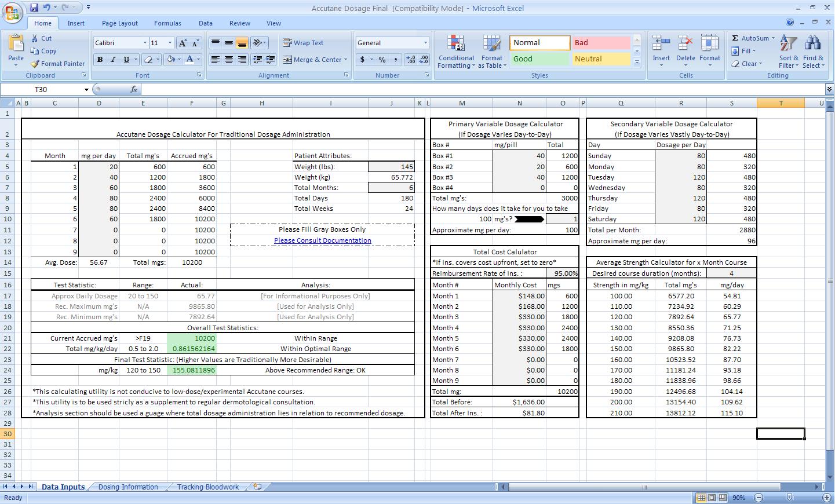Activate Format Painter

(57, 64)
